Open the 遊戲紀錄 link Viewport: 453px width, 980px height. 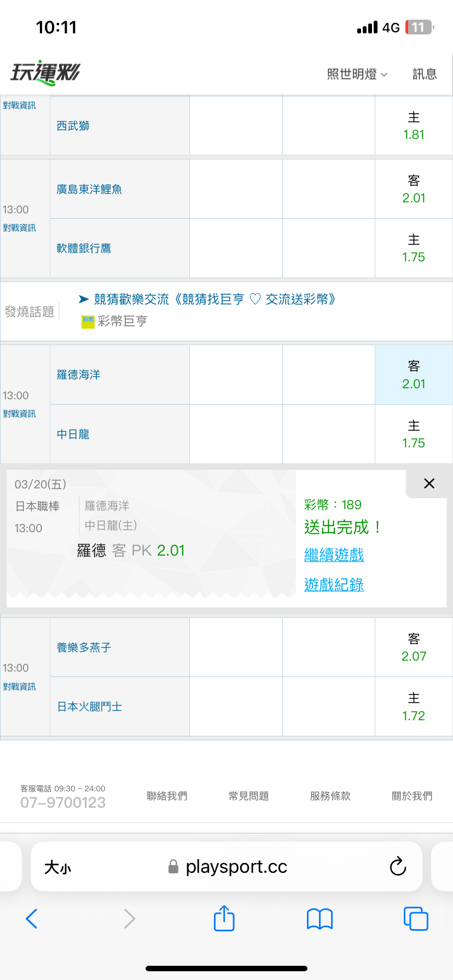click(334, 585)
